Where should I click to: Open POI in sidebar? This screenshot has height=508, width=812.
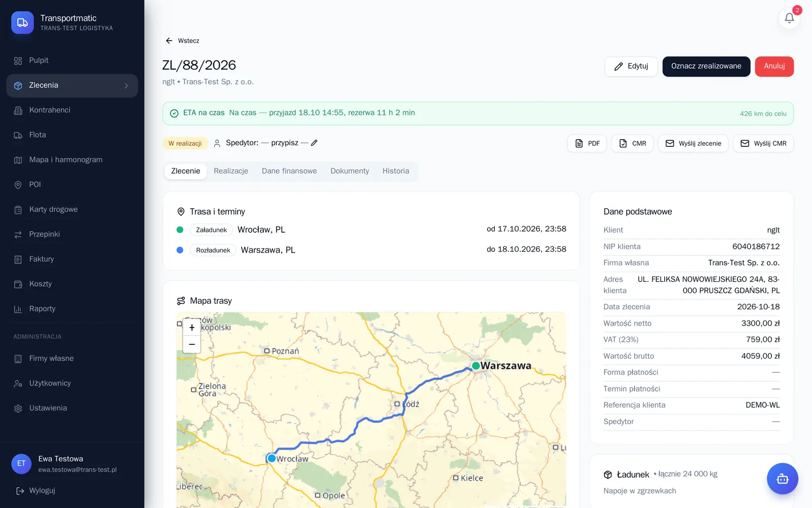click(x=72, y=185)
